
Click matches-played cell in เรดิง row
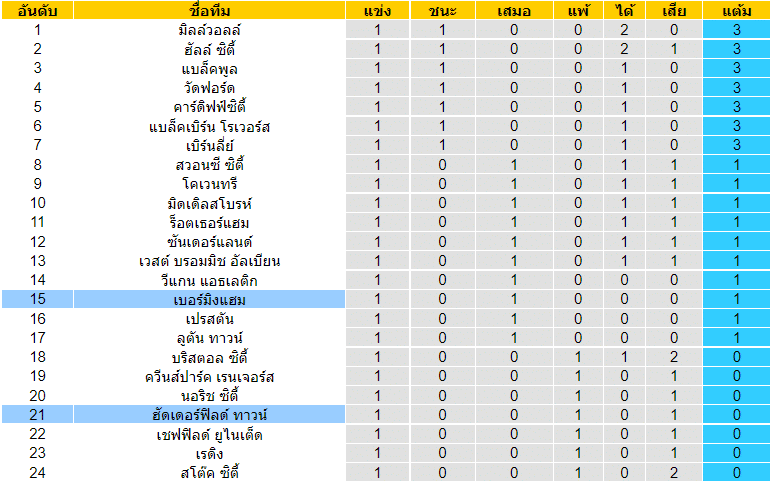(x=377, y=453)
